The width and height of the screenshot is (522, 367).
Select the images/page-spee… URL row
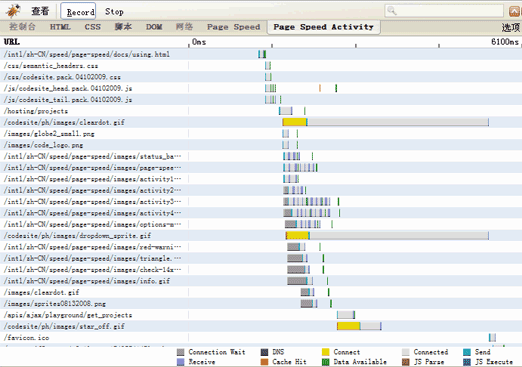(261, 168)
